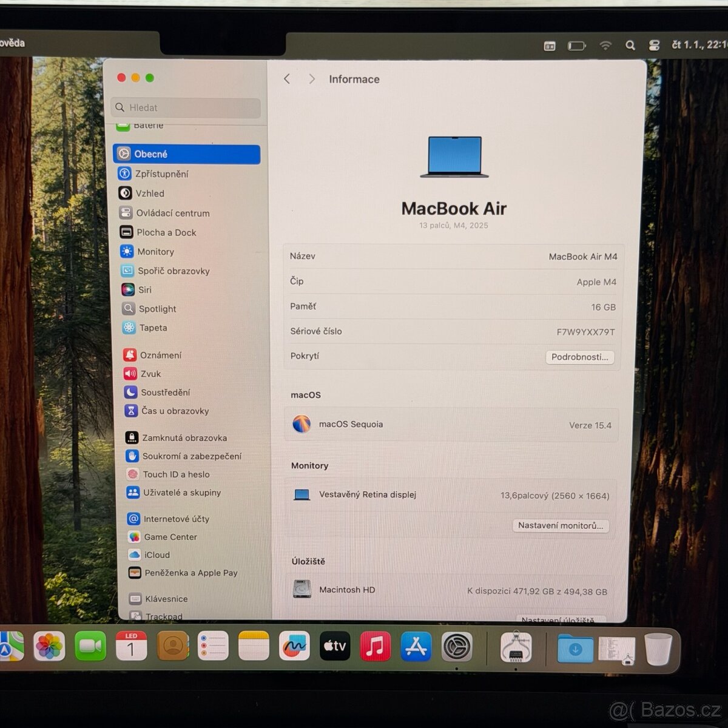Click the macOS Sequoia row
The height and width of the screenshot is (728, 728).
[x=451, y=424]
